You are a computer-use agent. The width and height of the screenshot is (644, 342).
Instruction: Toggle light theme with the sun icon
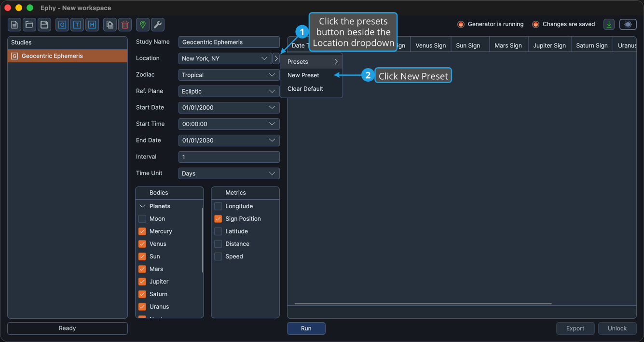[628, 24]
